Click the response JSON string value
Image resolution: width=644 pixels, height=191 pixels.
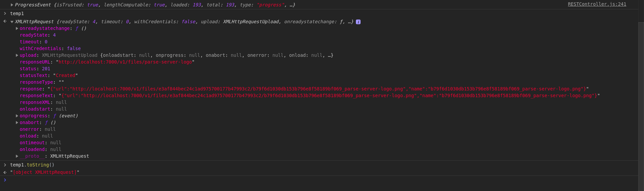point(318,89)
